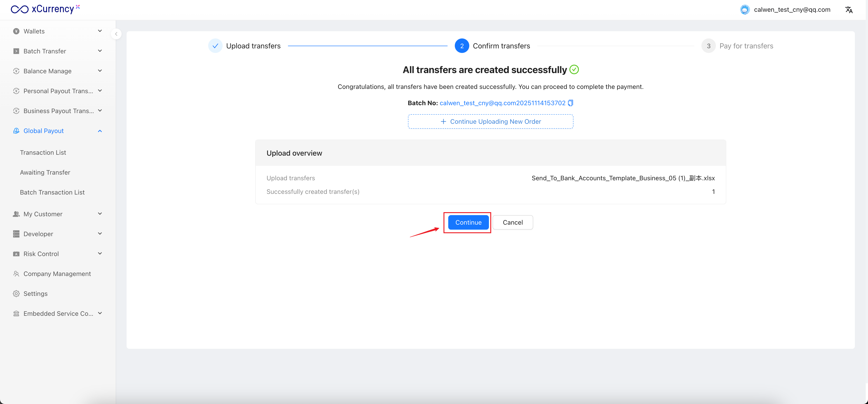Collapse the Global Payout section
Viewport: 868px width, 404px height.
pyautogui.click(x=100, y=131)
